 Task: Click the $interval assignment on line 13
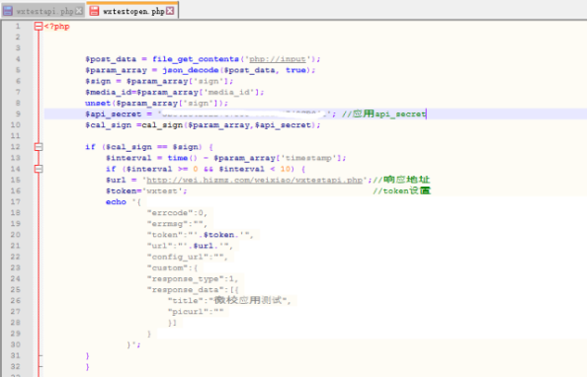click(128, 158)
